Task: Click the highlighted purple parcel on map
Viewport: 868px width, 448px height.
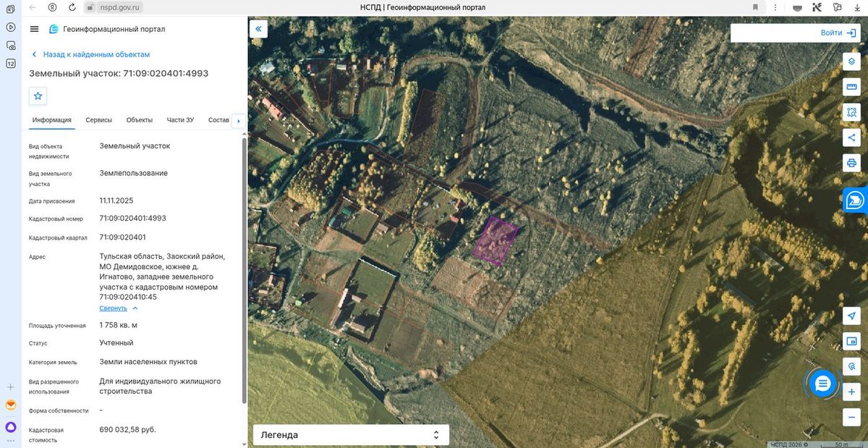Action: [x=495, y=240]
